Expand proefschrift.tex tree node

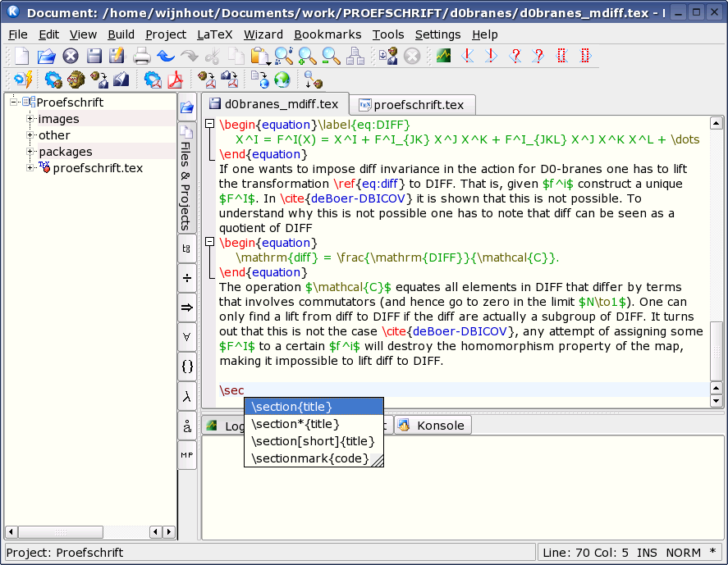coord(30,167)
